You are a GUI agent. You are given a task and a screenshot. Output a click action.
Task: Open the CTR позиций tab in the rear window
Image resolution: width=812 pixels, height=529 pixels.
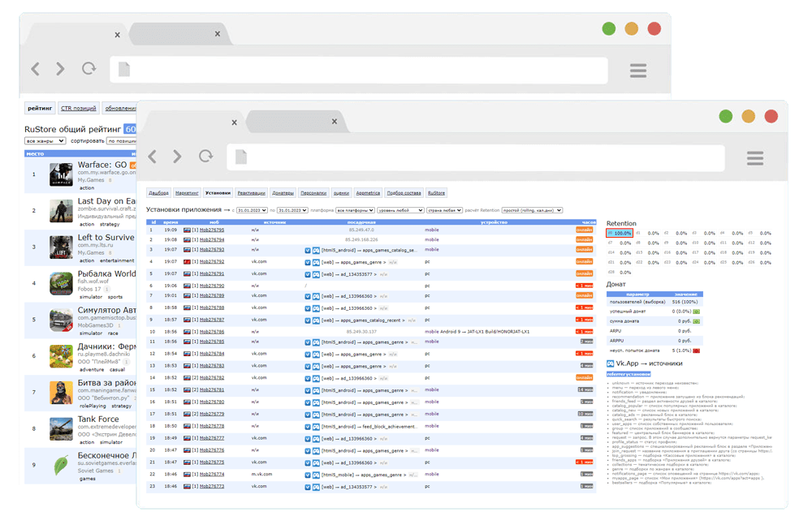tap(79, 108)
